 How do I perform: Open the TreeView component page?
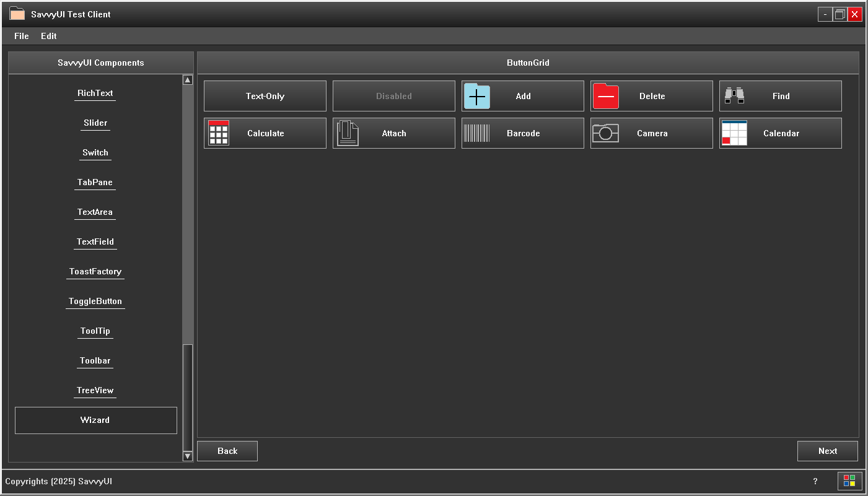(95, 390)
